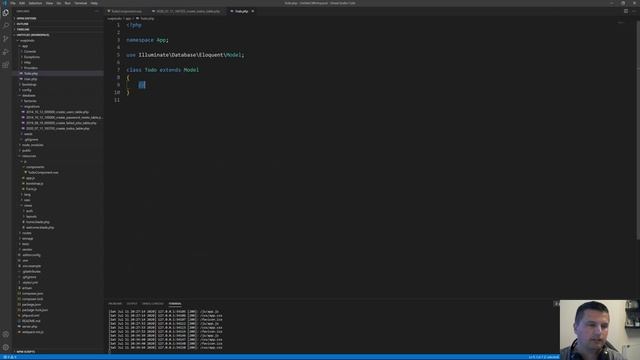The width and height of the screenshot is (640, 360).
Task: Switch to Output panel tab
Action: tap(132, 304)
